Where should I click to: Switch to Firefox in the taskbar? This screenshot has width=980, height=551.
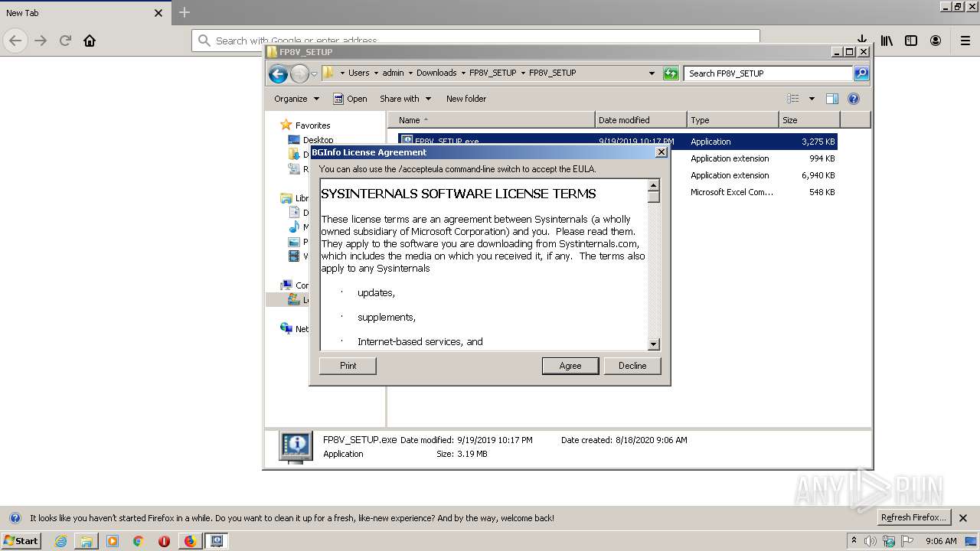tap(190, 541)
